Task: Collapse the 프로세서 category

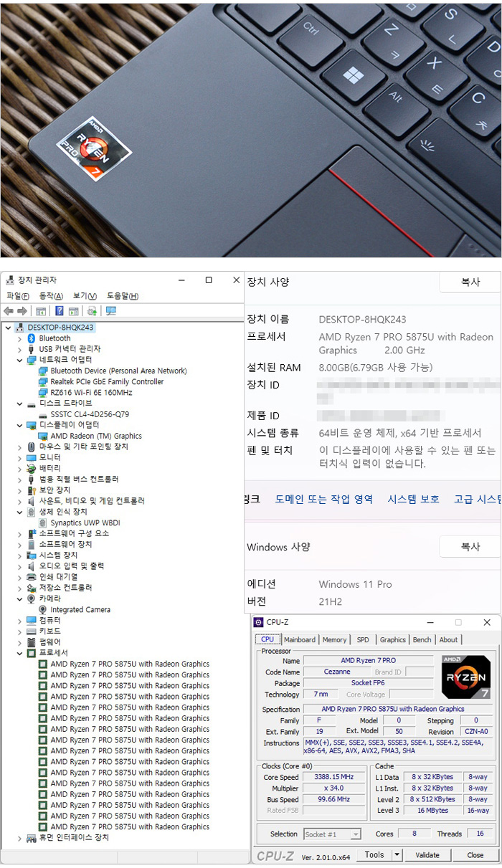Action: point(20,653)
